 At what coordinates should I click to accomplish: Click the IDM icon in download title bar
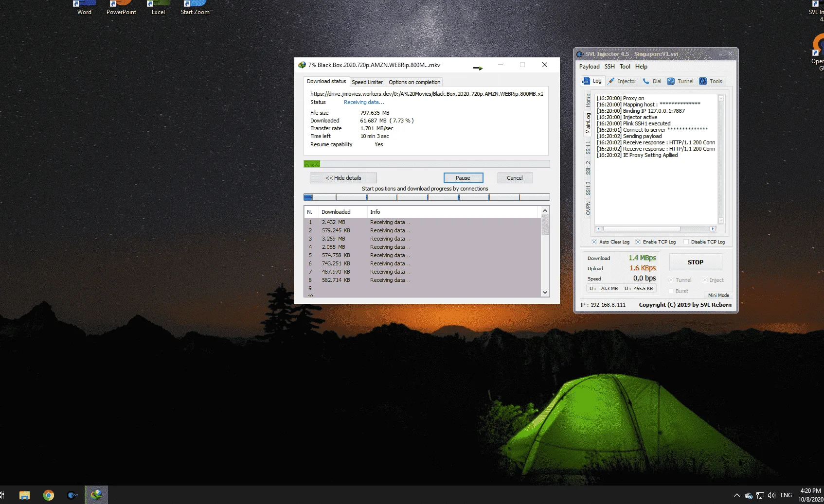click(302, 65)
